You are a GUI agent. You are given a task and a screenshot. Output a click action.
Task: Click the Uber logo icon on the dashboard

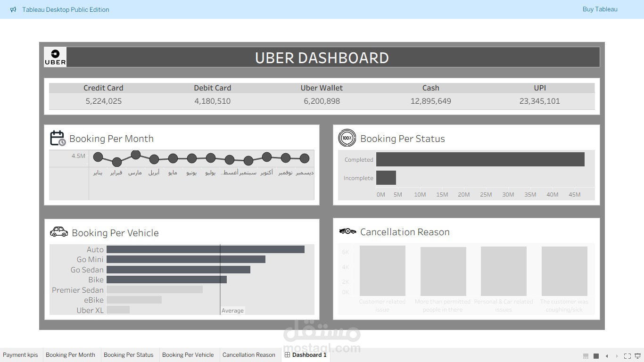55,57
